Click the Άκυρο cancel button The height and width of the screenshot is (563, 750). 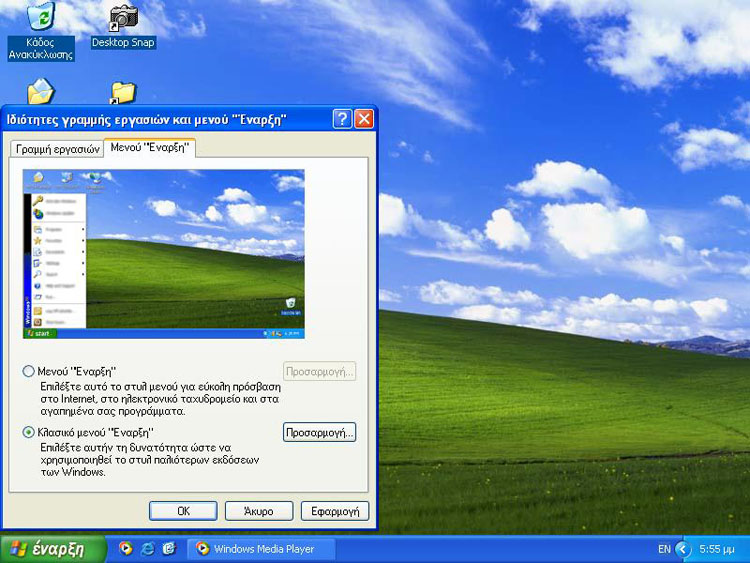pyautogui.click(x=259, y=511)
